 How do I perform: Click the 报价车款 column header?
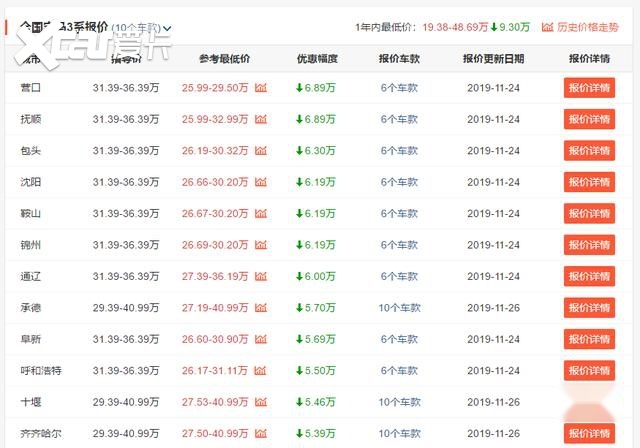(x=399, y=59)
